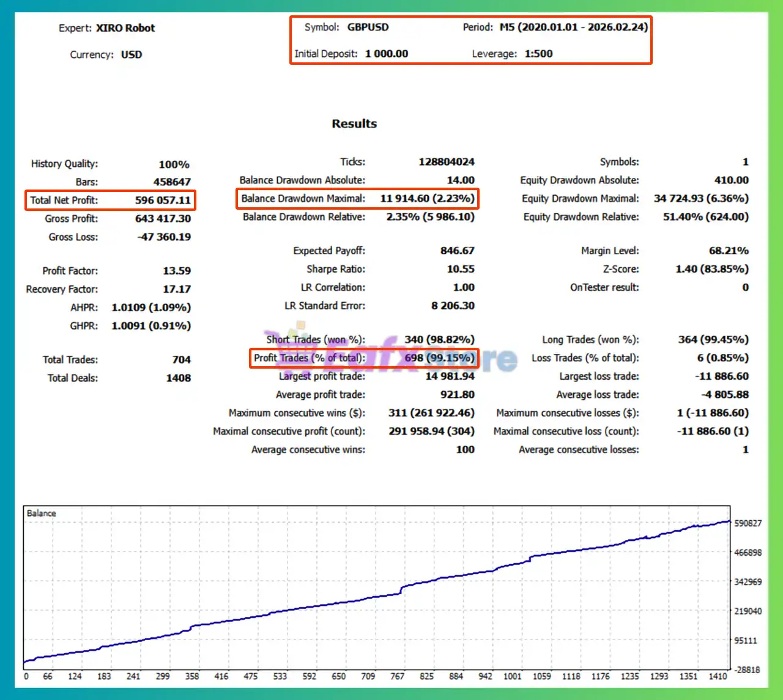Click the Recovery Factor value 17.17
The height and width of the screenshot is (700, 783).
click(x=177, y=289)
